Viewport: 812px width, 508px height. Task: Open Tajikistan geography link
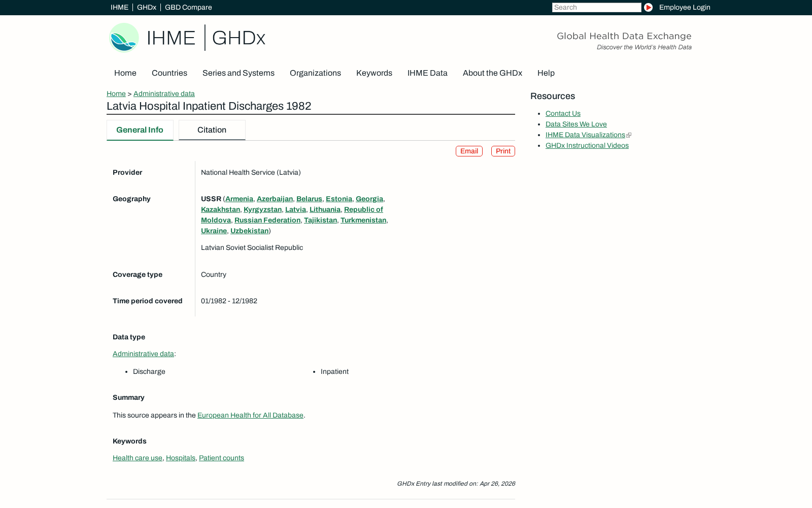pyautogui.click(x=320, y=220)
